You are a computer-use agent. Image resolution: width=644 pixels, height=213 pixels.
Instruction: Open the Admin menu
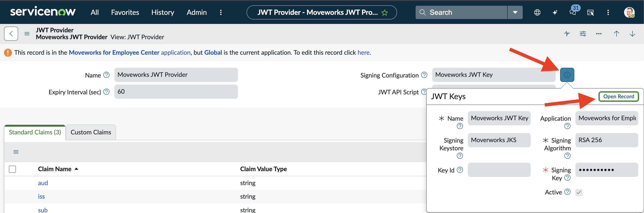point(197,12)
